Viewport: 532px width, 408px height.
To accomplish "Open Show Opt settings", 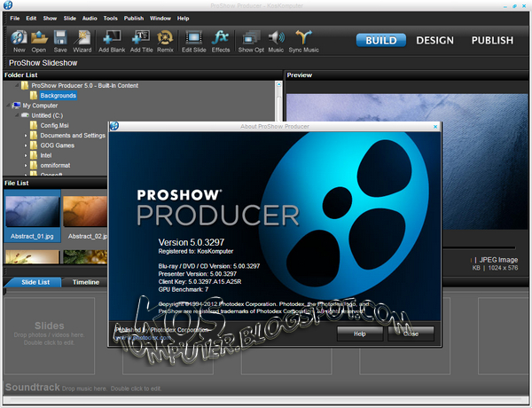I will pos(251,41).
